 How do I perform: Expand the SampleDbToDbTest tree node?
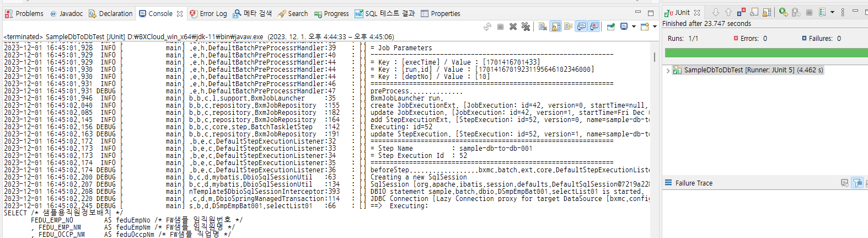coord(668,71)
